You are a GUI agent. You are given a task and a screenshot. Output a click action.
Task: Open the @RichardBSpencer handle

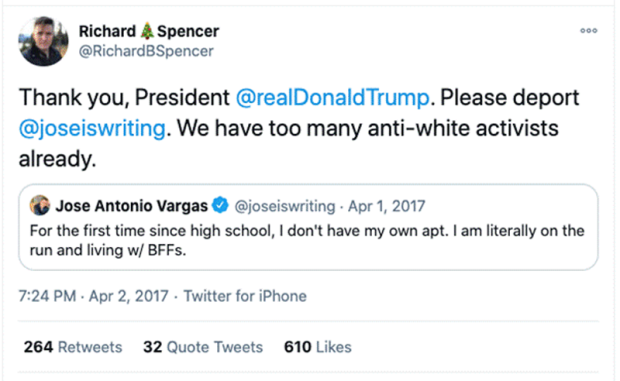pyautogui.click(x=146, y=51)
